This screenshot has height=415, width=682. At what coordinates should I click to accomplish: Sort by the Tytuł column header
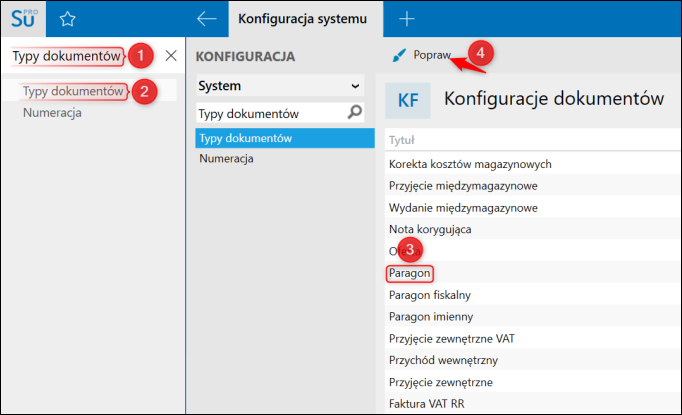coord(402,141)
